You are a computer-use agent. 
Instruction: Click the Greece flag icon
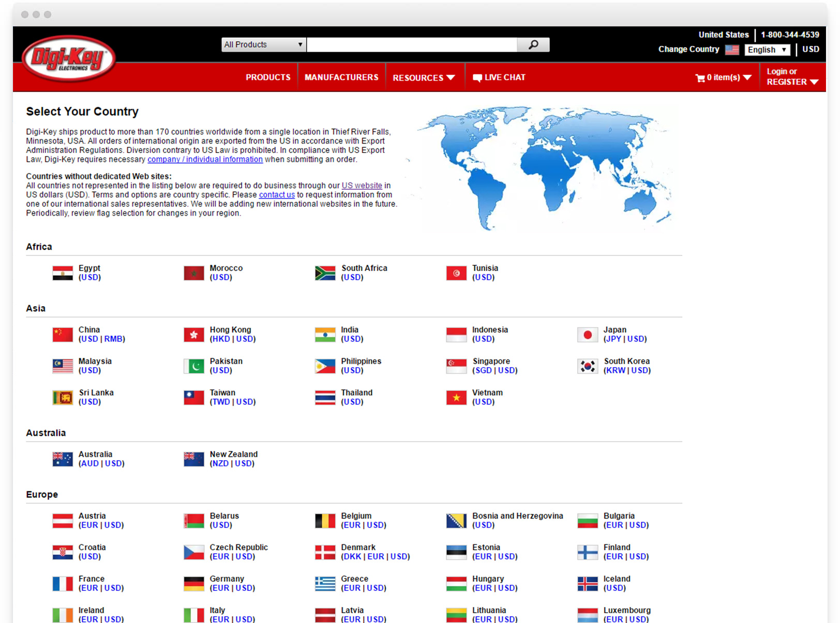click(x=325, y=584)
